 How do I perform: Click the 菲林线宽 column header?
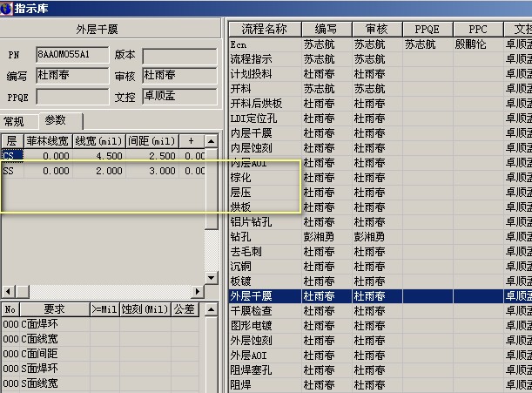(48, 141)
